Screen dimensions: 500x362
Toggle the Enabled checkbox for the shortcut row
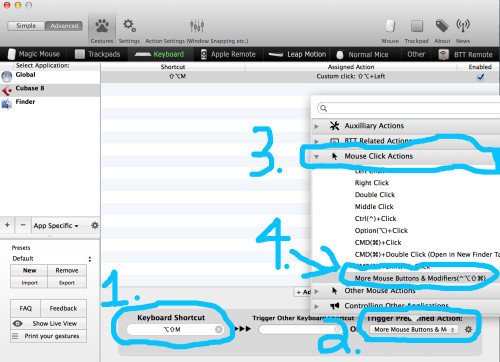click(480, 77)
